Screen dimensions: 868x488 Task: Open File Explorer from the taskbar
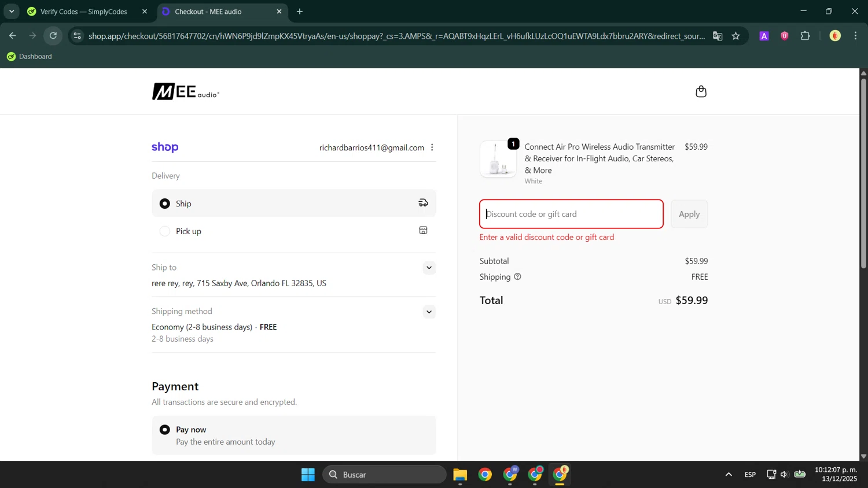pos(460,475)
